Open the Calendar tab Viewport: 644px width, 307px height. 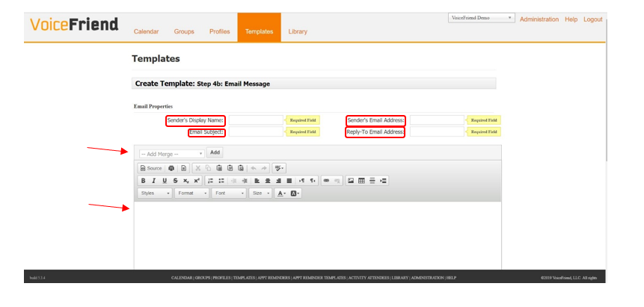click(x=146, y=31)
